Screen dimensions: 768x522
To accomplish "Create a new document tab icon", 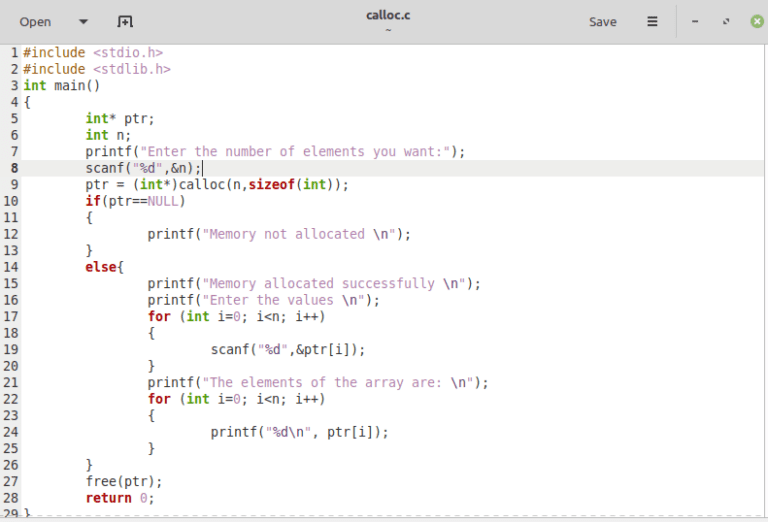I will pos(125,22).
